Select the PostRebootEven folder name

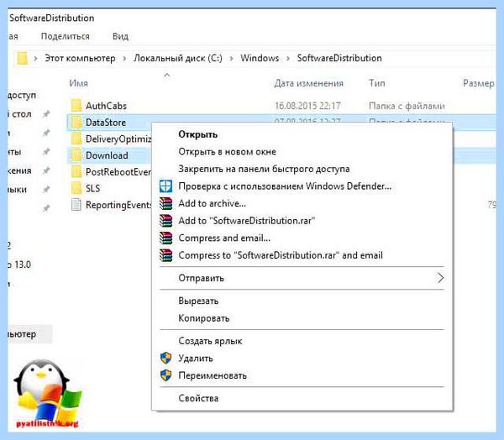[x=118, y=172]
